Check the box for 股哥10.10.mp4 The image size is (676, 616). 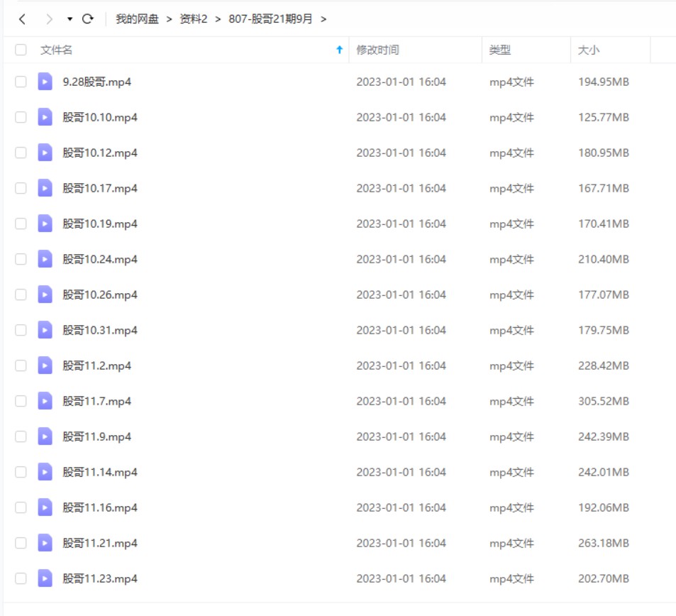point(21,117)
